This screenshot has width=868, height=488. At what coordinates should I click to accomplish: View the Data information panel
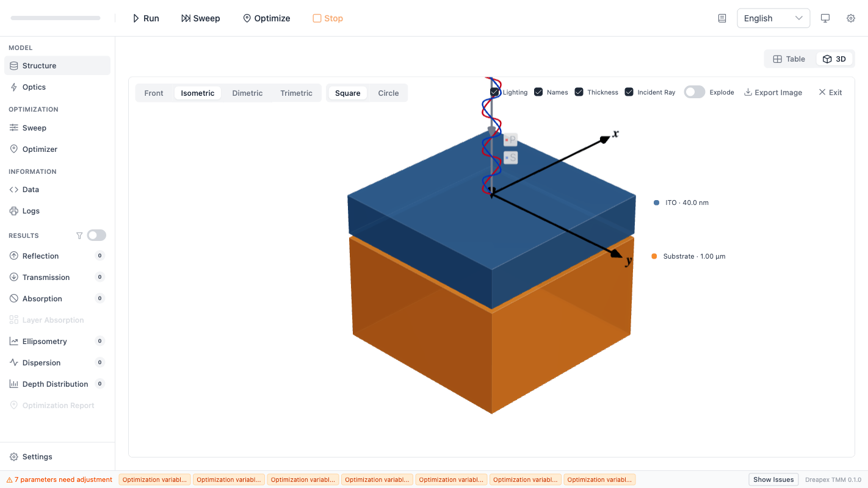[x=30, y=189]
